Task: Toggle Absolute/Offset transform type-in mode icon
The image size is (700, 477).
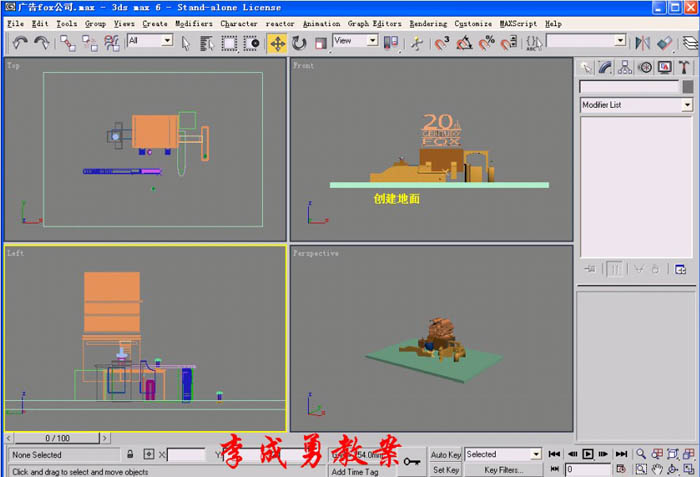Action: [x=149, y=455]
